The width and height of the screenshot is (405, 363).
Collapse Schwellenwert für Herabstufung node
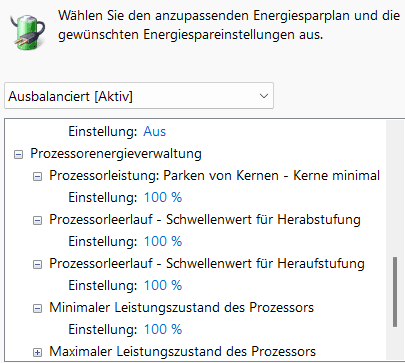38,220
